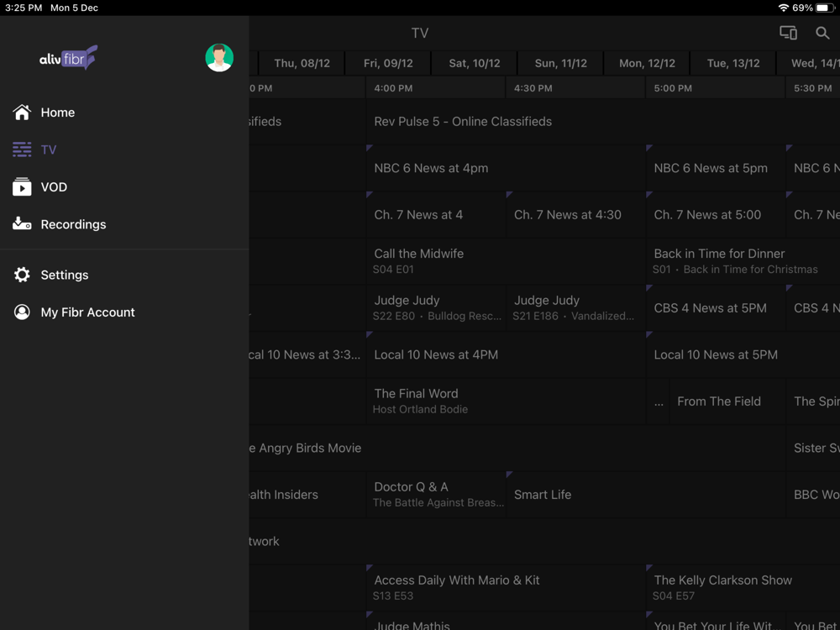Select TV in the side menu

click(124, 150)
